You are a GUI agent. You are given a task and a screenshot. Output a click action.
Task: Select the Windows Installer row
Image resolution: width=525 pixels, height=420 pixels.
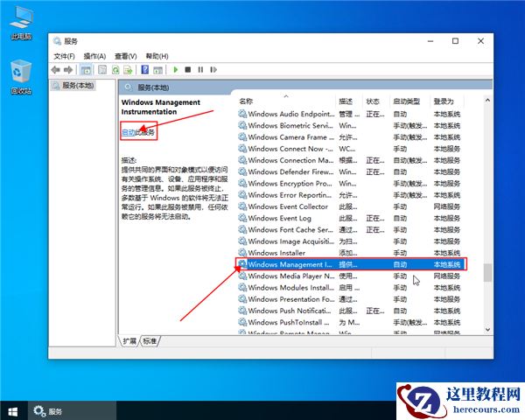[x=351, y=253]
